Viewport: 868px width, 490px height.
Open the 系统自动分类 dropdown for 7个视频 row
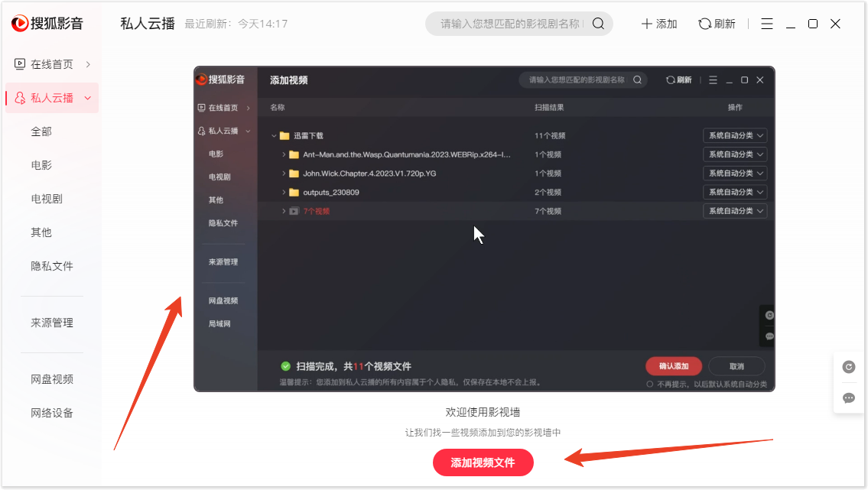pyautogui.click(x=735, y=211)
